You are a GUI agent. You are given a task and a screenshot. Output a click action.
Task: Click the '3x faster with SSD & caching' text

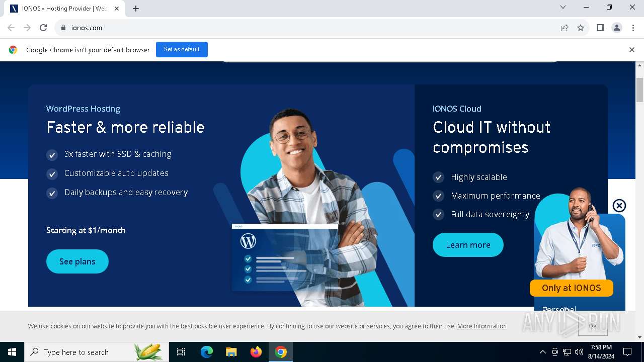pyautogui.click(x=118, y=154)
